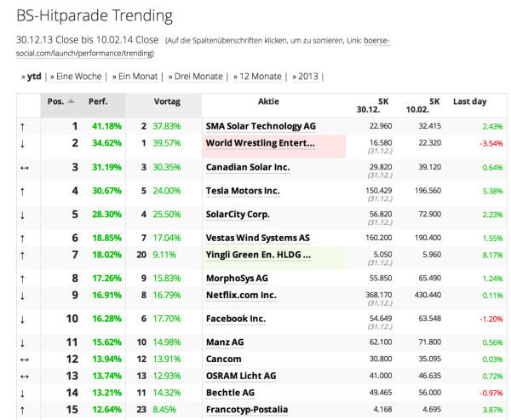This screenshot has height=420, width=511.
Task: Click down arrow icon in Facebook row
Action: tap(22, 319)
